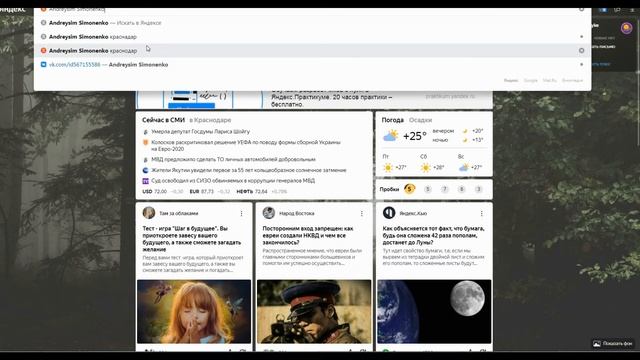Click the Яндекс logo in the top left corner

pos(12,9)
